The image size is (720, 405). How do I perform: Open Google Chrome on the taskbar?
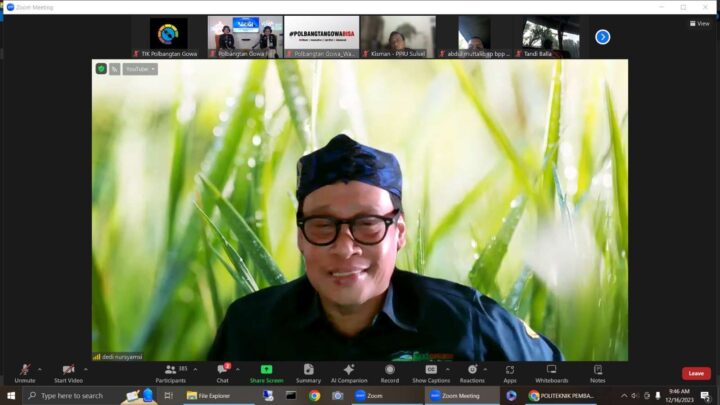click(315, 395)
